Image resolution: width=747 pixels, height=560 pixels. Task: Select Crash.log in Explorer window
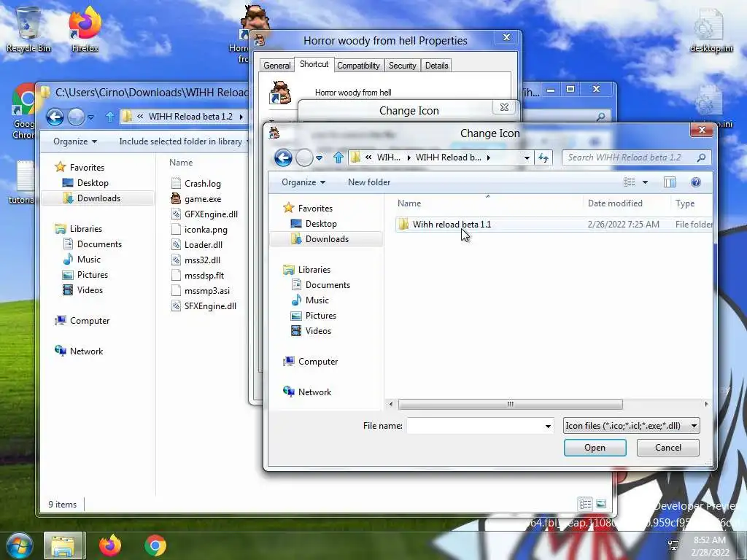click(196, 184)
